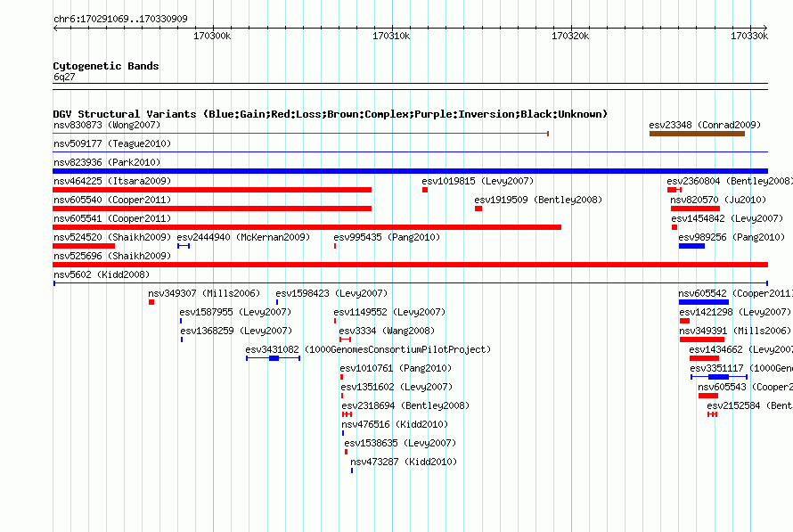
Task: Click nsv473287 (Kidd2010) label
Action: 404,462
